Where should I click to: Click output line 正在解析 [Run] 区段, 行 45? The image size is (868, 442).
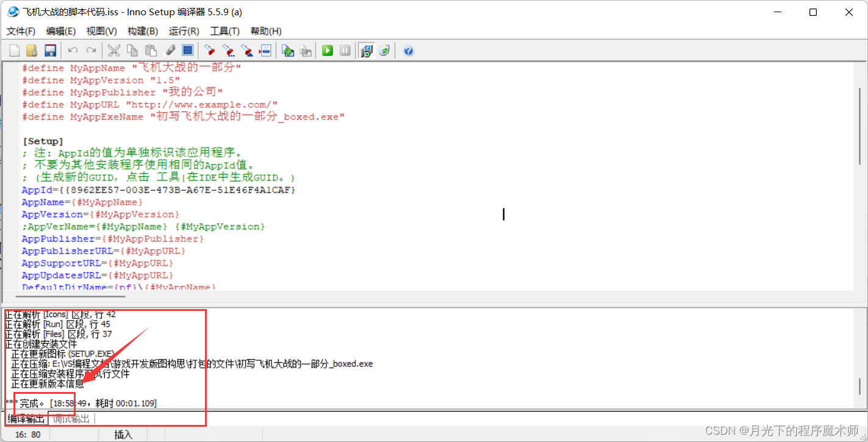(x=58, y=324)
